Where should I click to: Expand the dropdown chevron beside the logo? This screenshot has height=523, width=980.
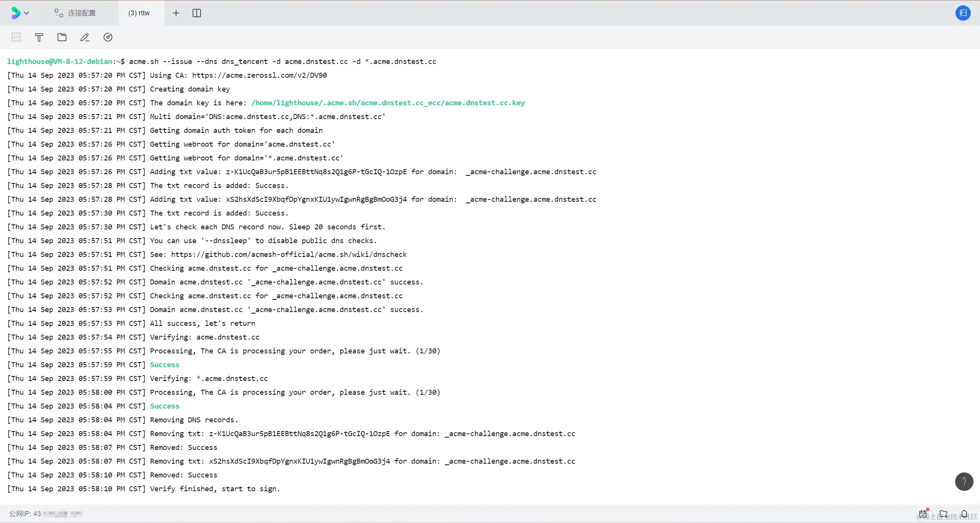click(x=26, y=13)
